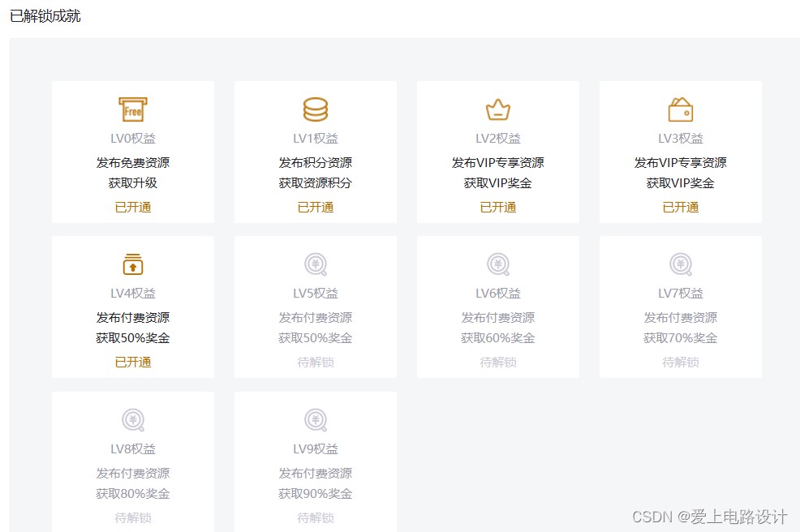The width and height of the screenshot is (800, 532).
Task: Click the grey yen coin icon for LV5
Action: coord(316,264)
